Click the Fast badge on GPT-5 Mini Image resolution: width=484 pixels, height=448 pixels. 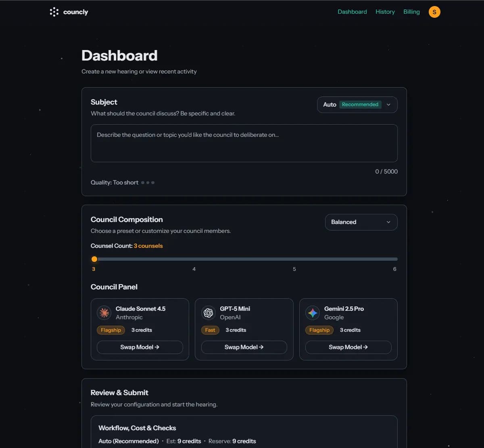(x=210, y=330)
